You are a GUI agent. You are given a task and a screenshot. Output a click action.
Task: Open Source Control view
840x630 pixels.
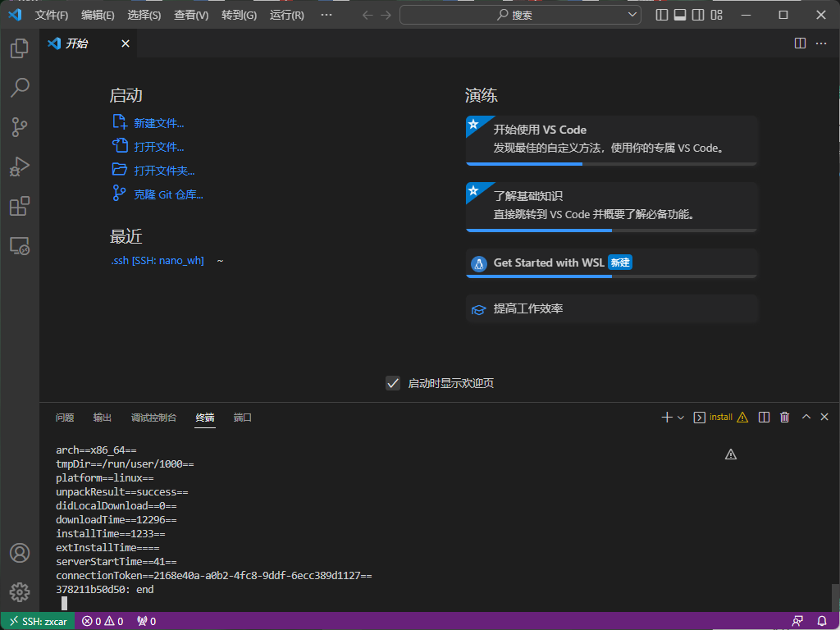pos(20,127)
